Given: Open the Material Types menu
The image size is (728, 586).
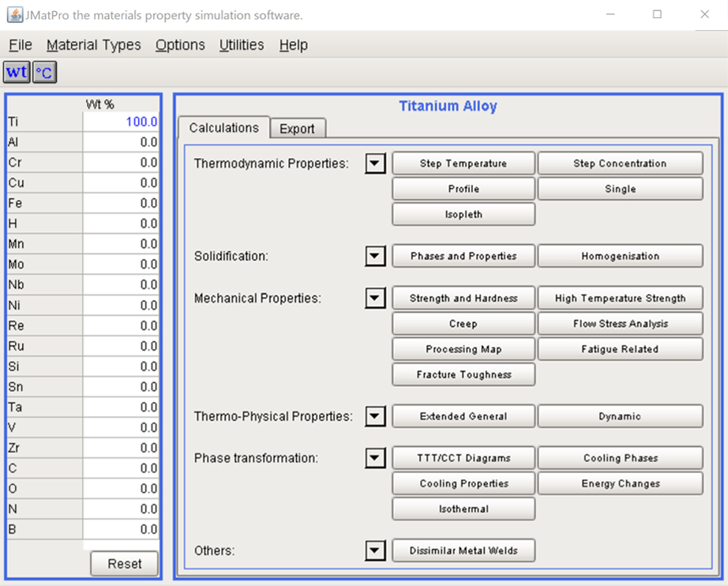Looking at the screenshot, I should 93,45.
